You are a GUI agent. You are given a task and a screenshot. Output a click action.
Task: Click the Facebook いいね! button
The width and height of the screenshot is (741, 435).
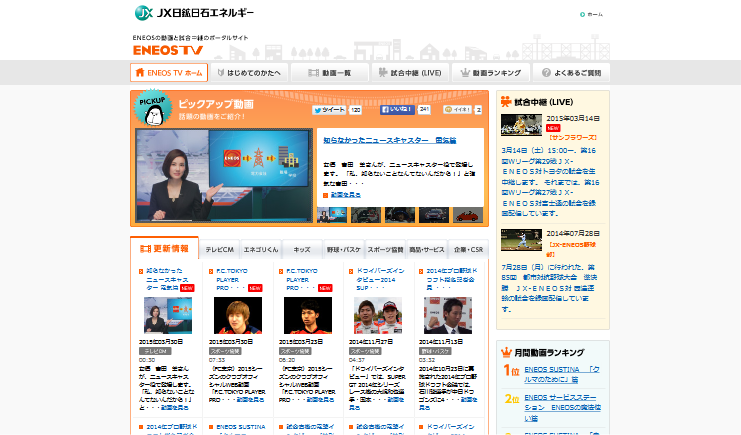click(x=397, y=110)
